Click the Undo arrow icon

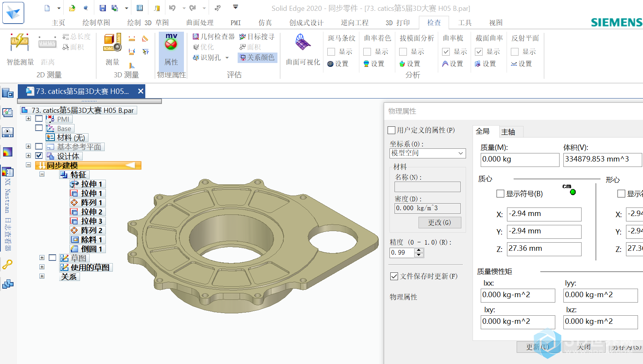[x=172, y=8]
